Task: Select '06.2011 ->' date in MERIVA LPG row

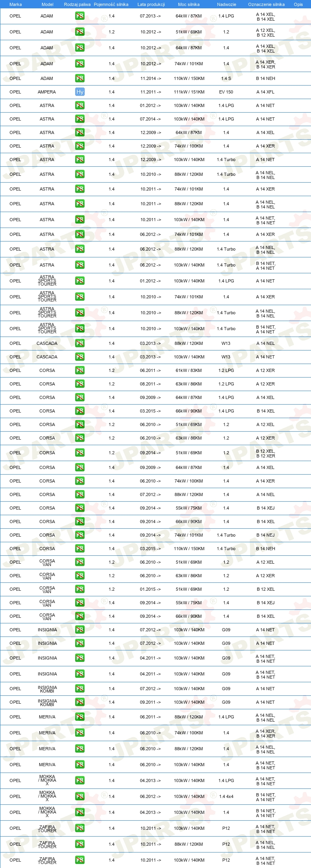Action: 151,717
